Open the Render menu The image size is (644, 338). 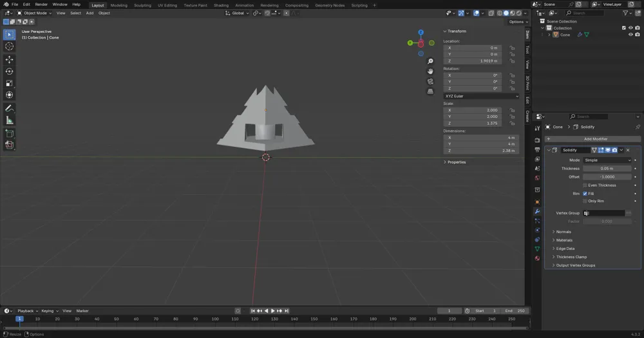pyautogui.click(x=41, y=5)
